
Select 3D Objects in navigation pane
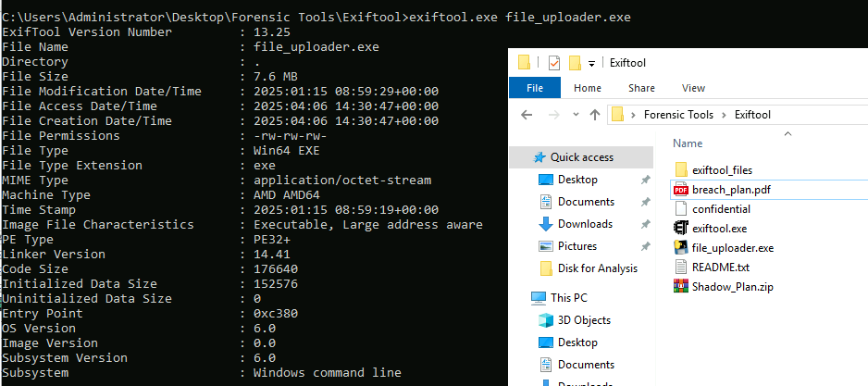[x=584, y=320]
